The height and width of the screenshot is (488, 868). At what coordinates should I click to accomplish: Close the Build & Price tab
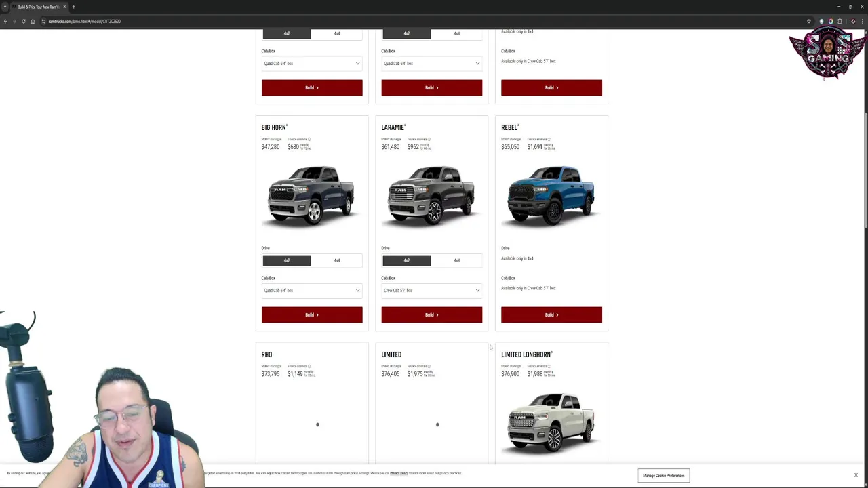(64, 7)
